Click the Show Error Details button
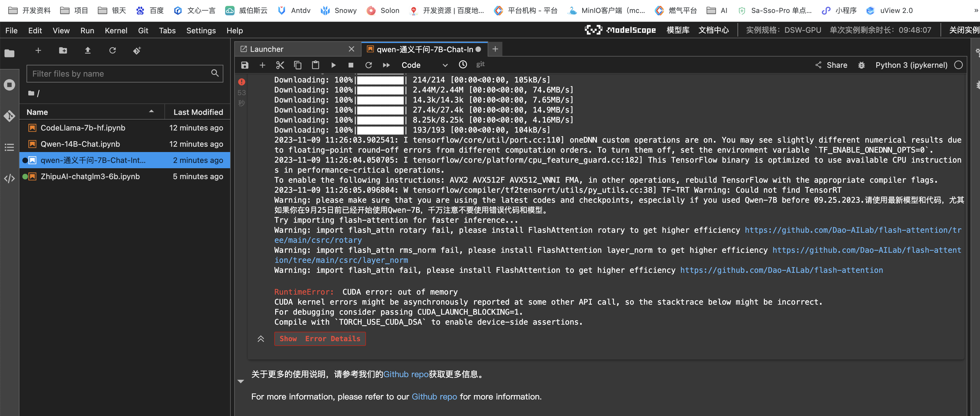The height and width of the screenshot is (416, 980). 320,339
